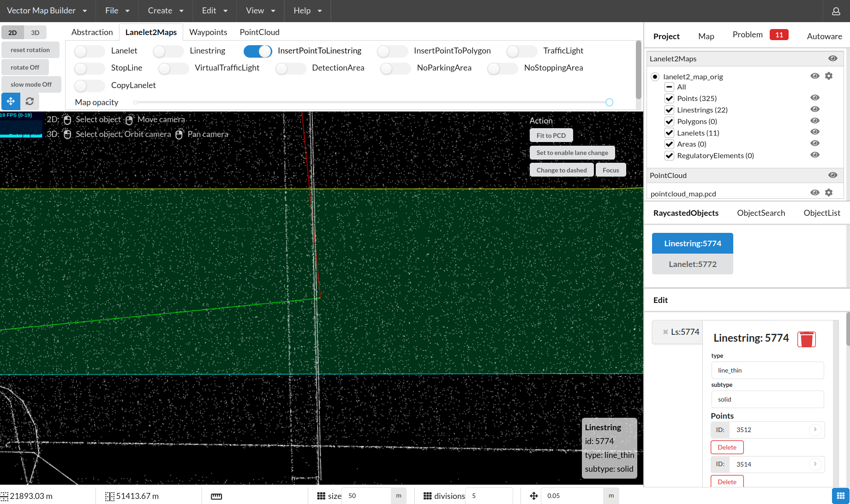Open settings gear for lanelet2_map_orig
This screenshot has height=504, width=850.
(x=829, y=76)
